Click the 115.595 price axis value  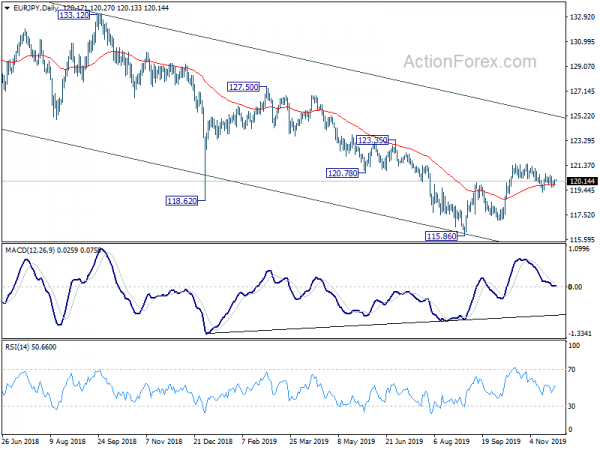click(582, 240)
